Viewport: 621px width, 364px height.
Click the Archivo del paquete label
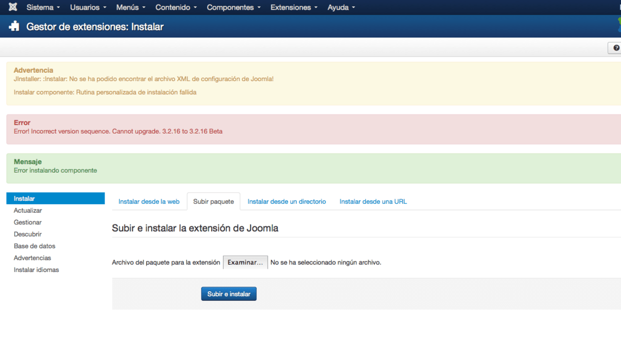tap(166, 262)
